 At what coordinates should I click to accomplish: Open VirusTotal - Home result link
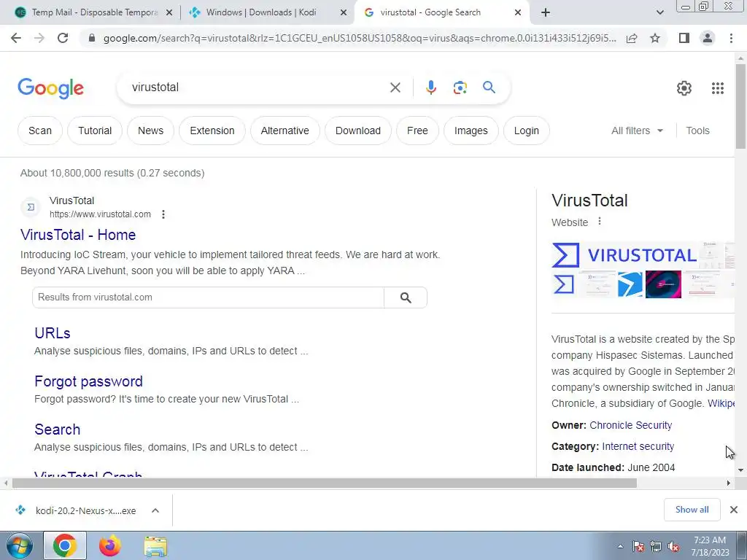click(78, 235)
